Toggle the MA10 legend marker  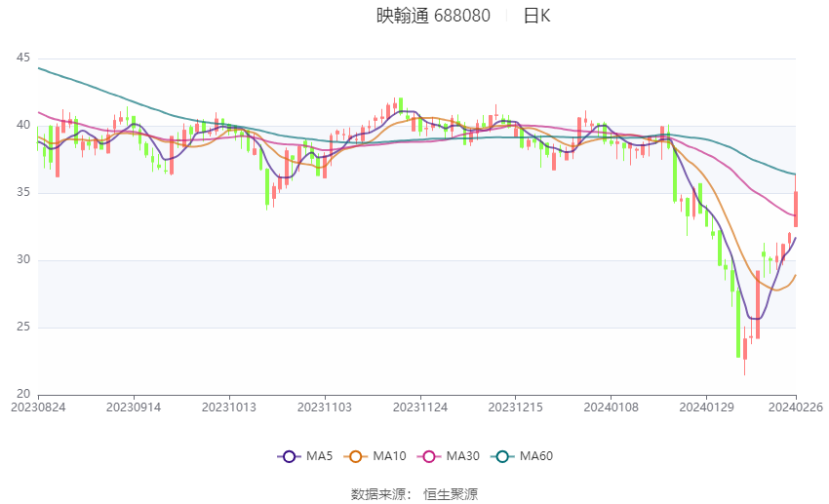(x=355, y=456)
